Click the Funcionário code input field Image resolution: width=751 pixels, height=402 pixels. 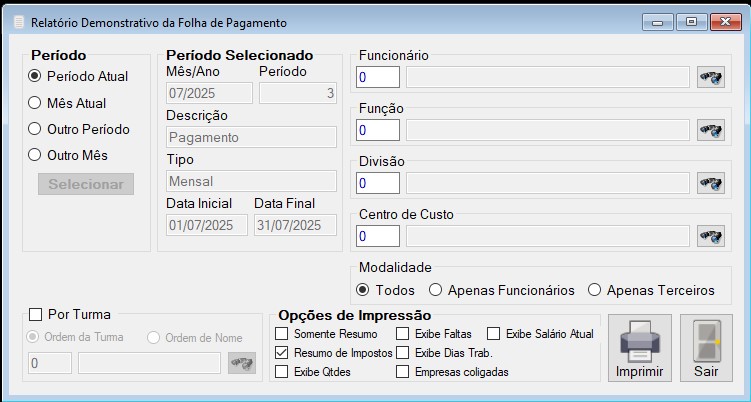pos(378,77)
